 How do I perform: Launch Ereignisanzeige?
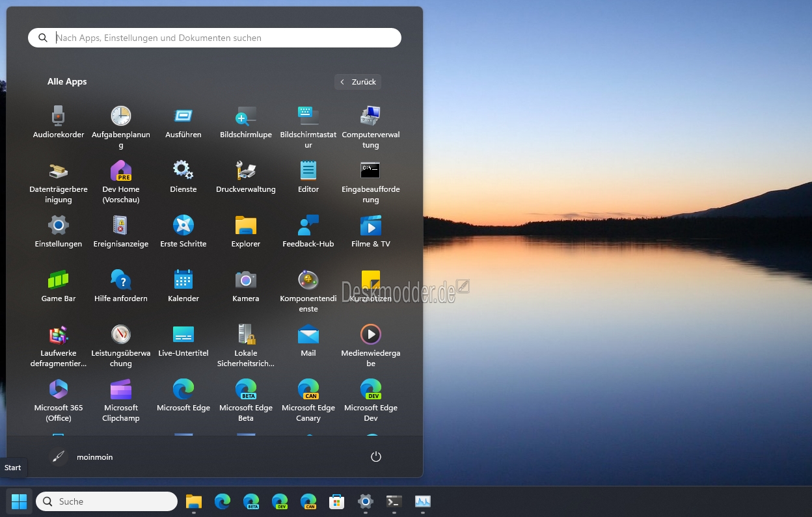point(121,232)
